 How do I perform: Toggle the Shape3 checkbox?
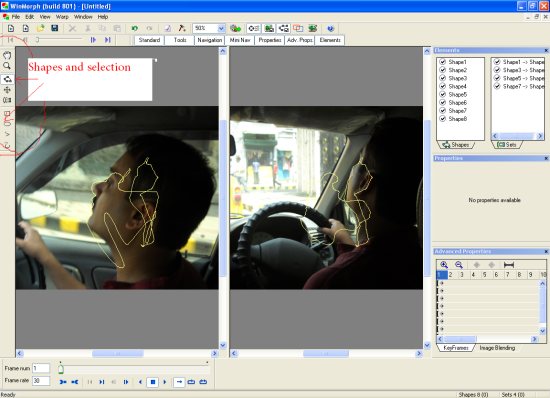tap(443, 78)
